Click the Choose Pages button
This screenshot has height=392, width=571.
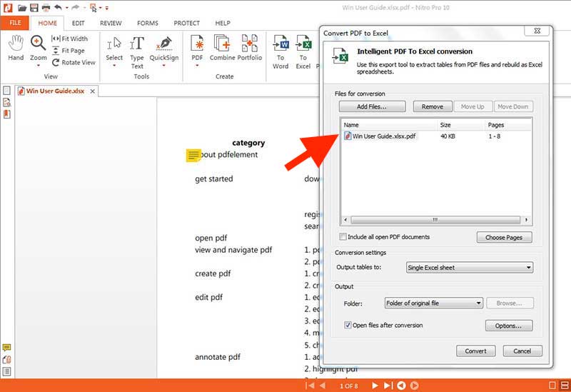[504, 237]
